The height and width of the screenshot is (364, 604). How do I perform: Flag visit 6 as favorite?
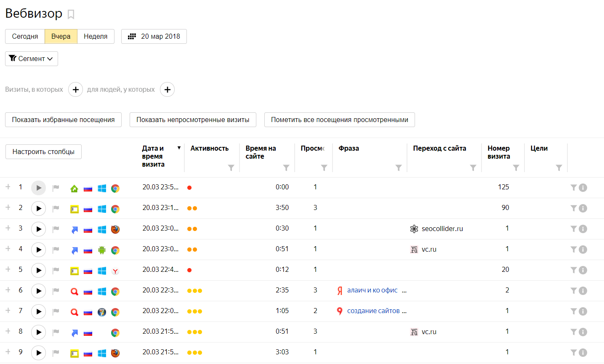56,291
